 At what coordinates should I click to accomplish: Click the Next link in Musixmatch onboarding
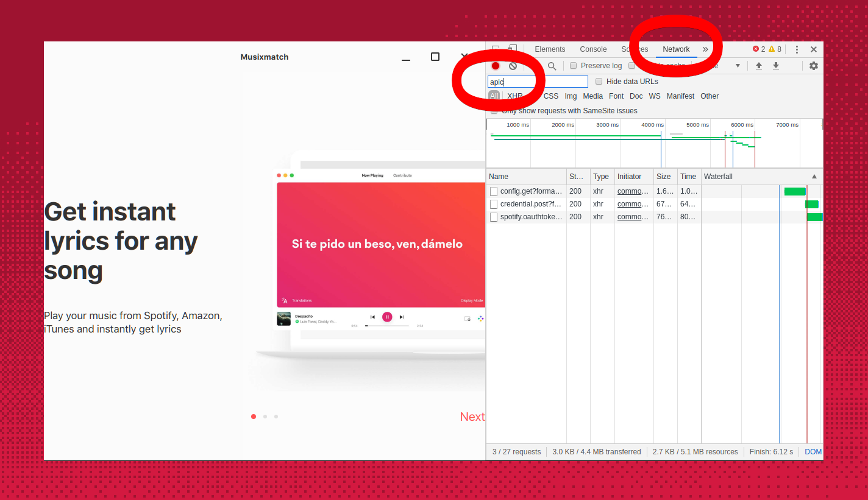pyautogui.click(x=472, y=417)
